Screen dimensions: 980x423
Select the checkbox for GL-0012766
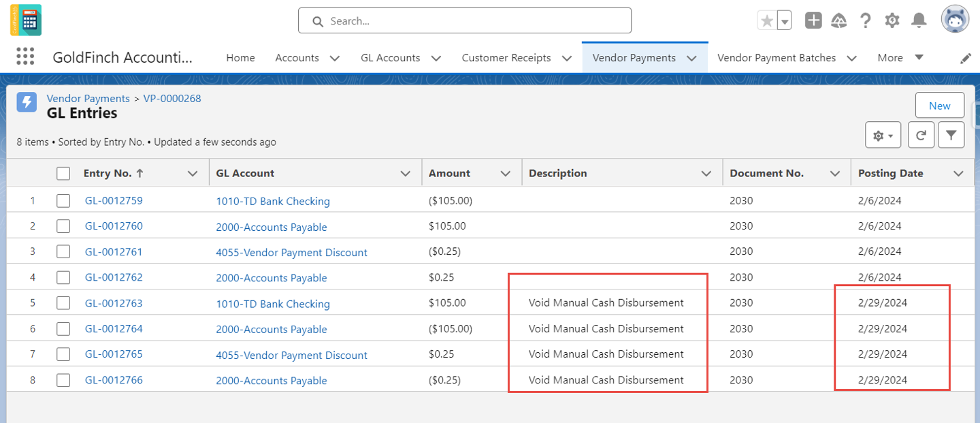63,380
